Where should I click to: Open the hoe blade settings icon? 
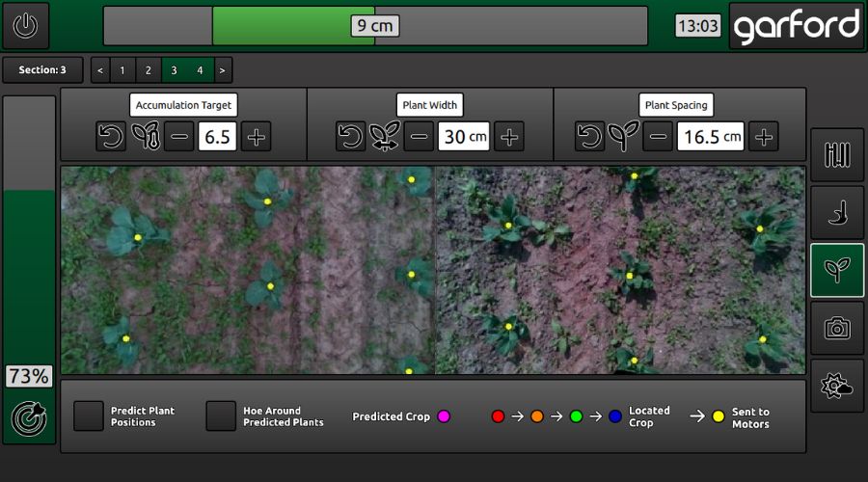click(836, 212)
